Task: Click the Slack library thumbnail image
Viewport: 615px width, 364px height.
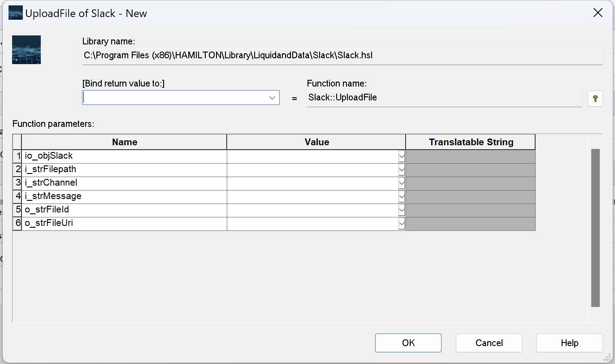Action: (26, 50)
